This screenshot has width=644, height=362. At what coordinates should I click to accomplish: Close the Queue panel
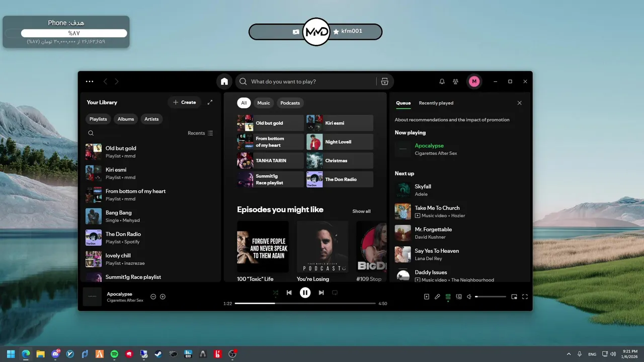point(520,103)
